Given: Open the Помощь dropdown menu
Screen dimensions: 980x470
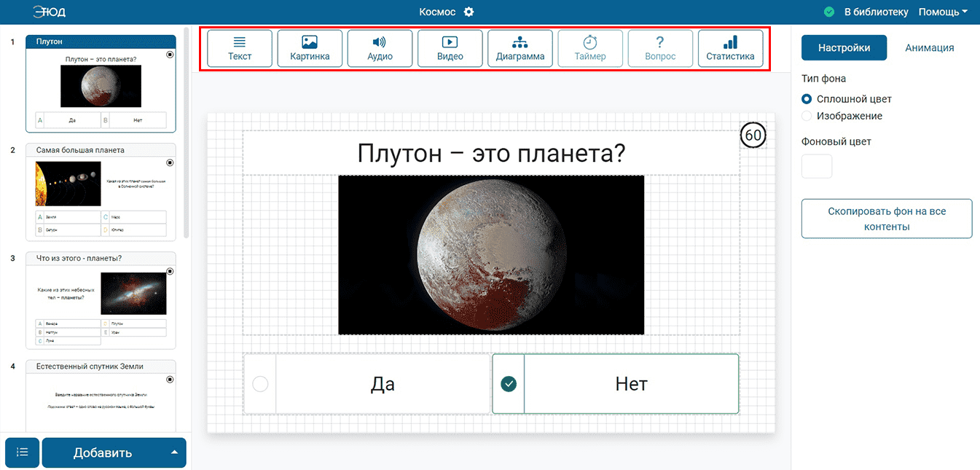Looking at the screenshot, I should click(943, 12).
